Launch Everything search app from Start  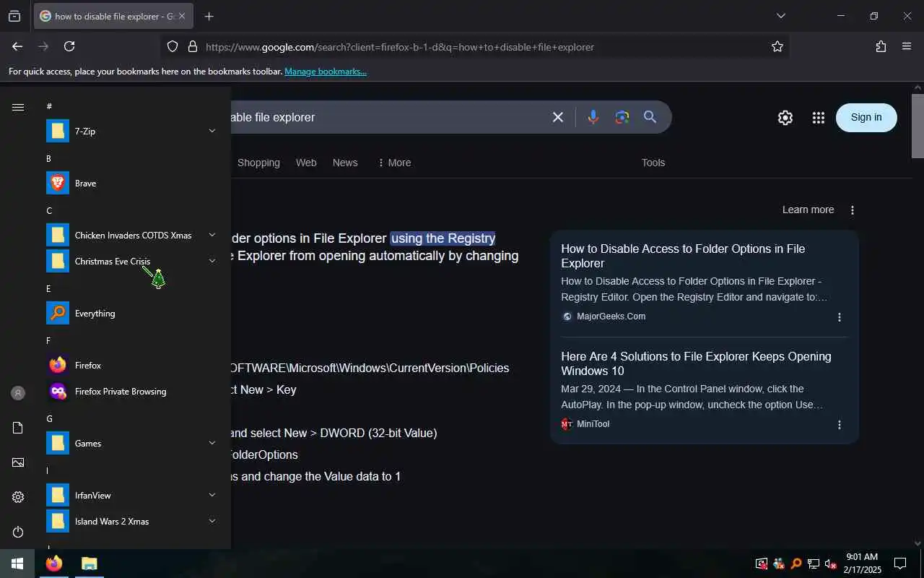pos(133,314)
